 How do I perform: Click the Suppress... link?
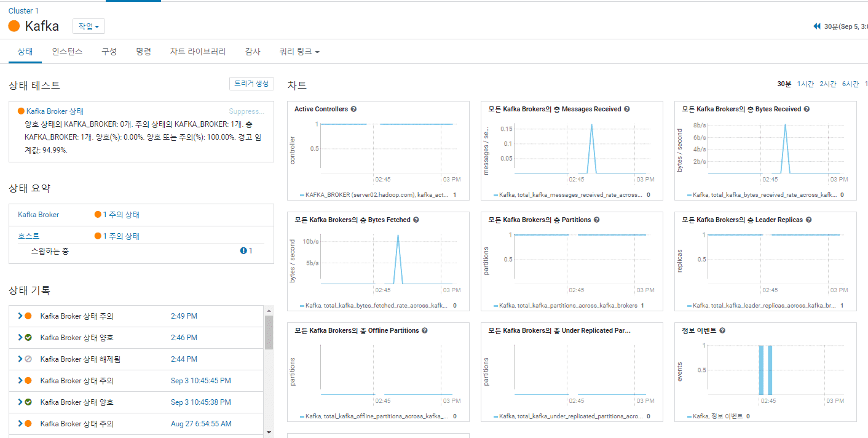click(247, 111)
